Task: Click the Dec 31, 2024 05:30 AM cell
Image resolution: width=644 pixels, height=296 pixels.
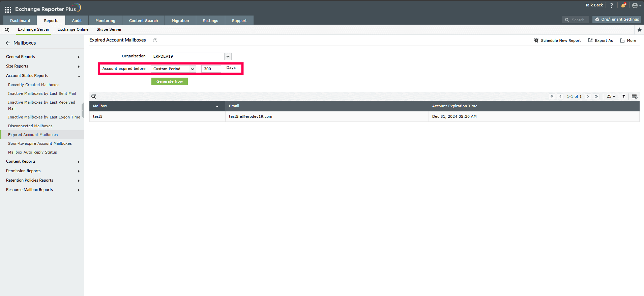Action: coord(534,116)
